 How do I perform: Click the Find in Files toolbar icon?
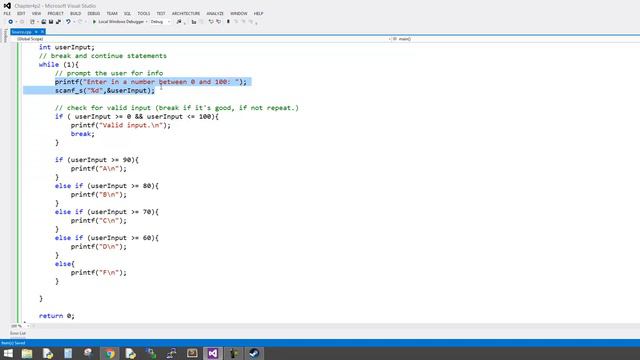[179, 22]
